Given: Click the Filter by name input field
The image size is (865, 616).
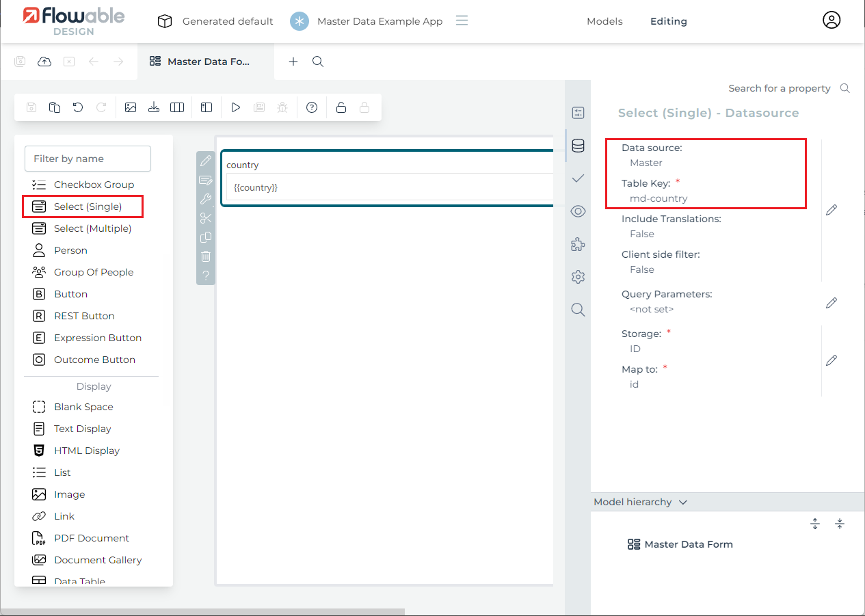Looking at the screenshot, I should click(88, 159).
